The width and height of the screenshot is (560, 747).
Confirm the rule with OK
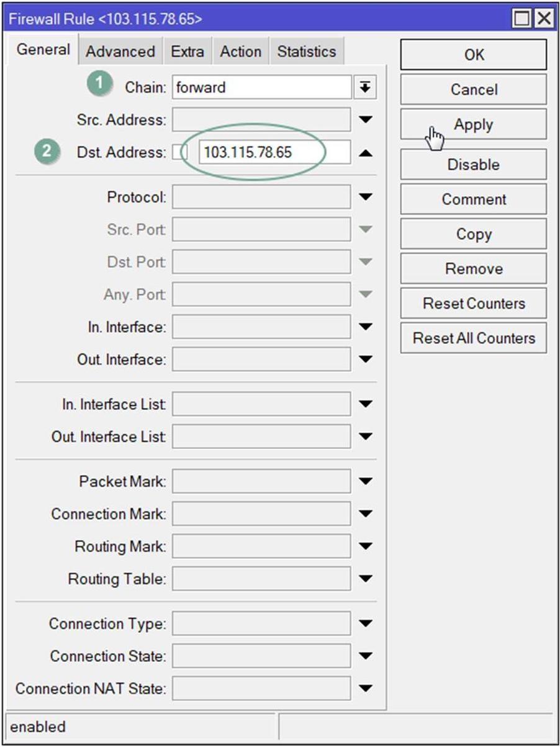coord(473,55)
